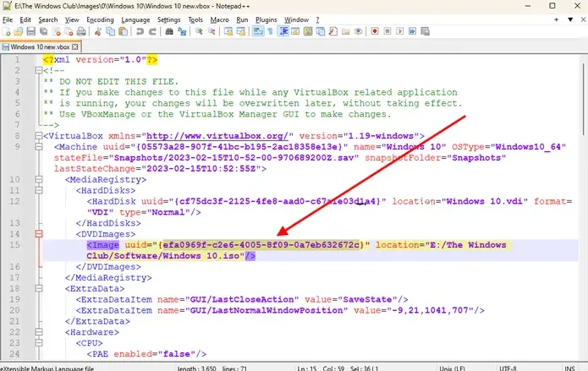Collapse the VirtualBox node fold marker
The height and width of the screenshot is (371, 588).
click(37, 135)
